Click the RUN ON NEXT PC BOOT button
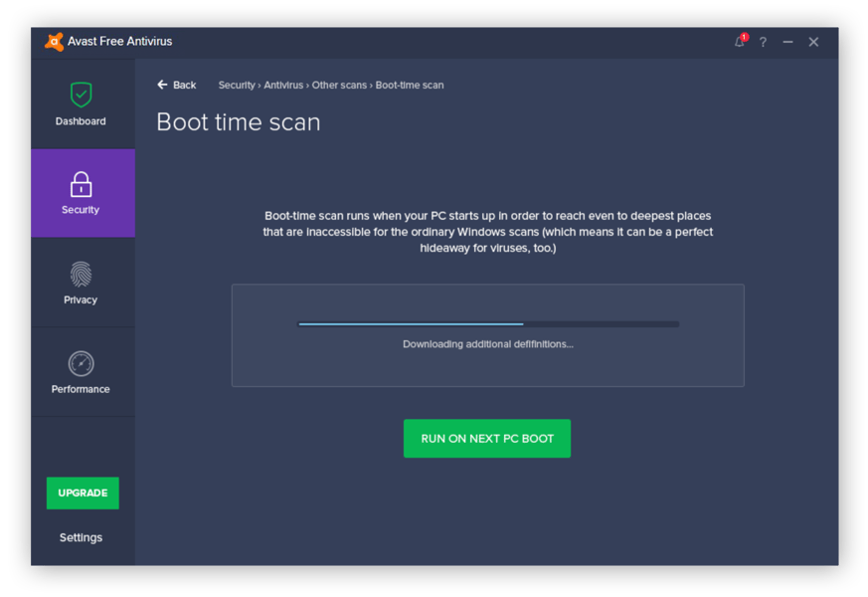 pos(486,438)
